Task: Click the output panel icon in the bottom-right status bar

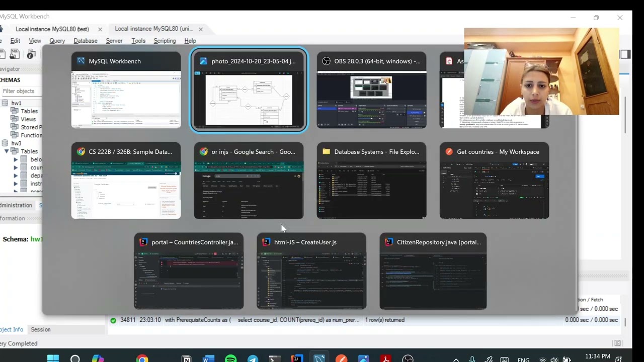Action: [617, 343]
